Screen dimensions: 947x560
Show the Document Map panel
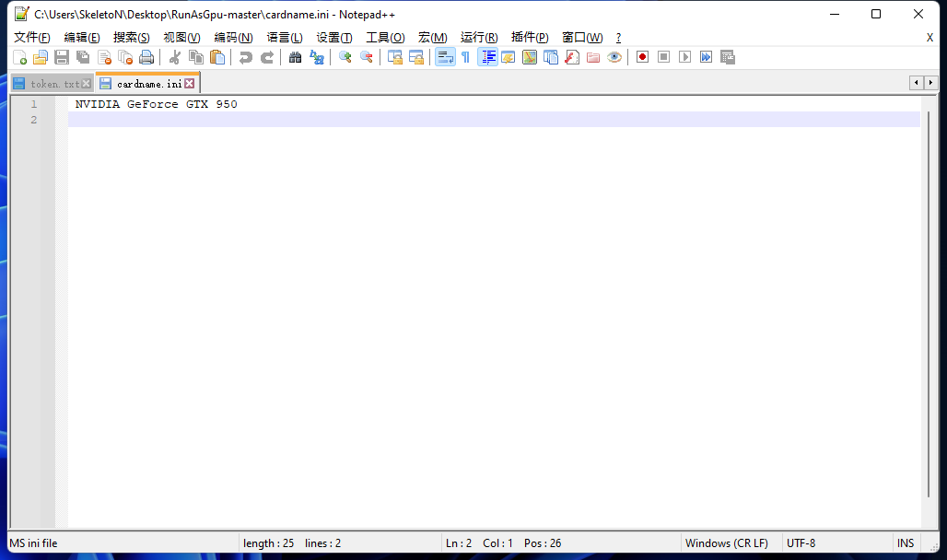pos(530,57)
